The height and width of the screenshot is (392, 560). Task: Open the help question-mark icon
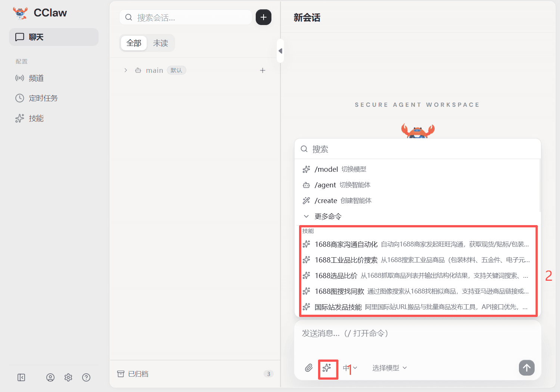(86, 377)
